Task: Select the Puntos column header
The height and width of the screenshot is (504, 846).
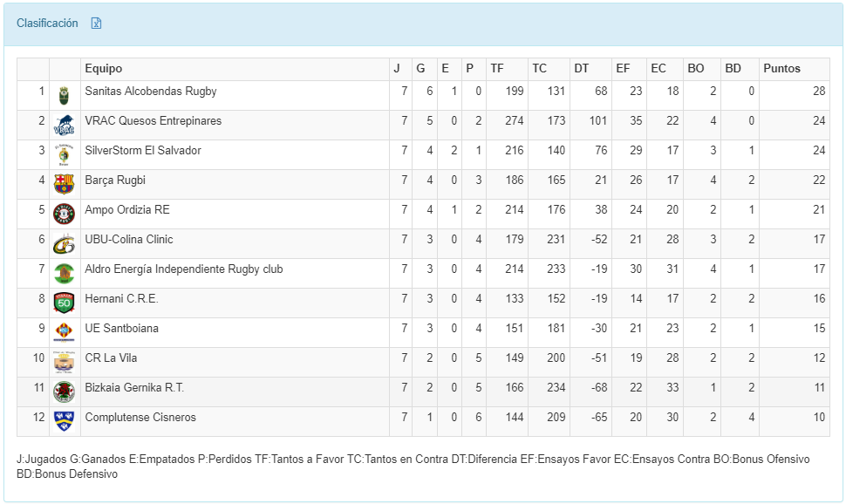Action: [x=781, y=69]
